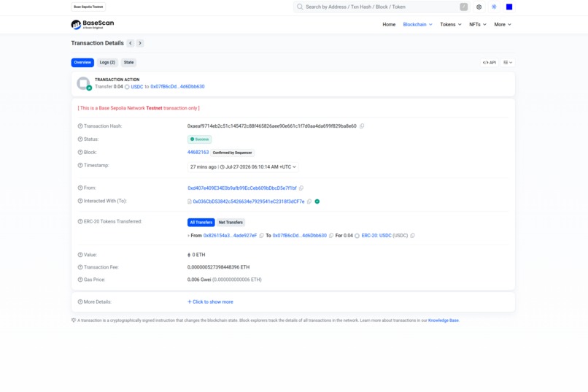The image size is (588, 392).
Task: Click the transaction action avatar icon
Action: coord(84,83)
